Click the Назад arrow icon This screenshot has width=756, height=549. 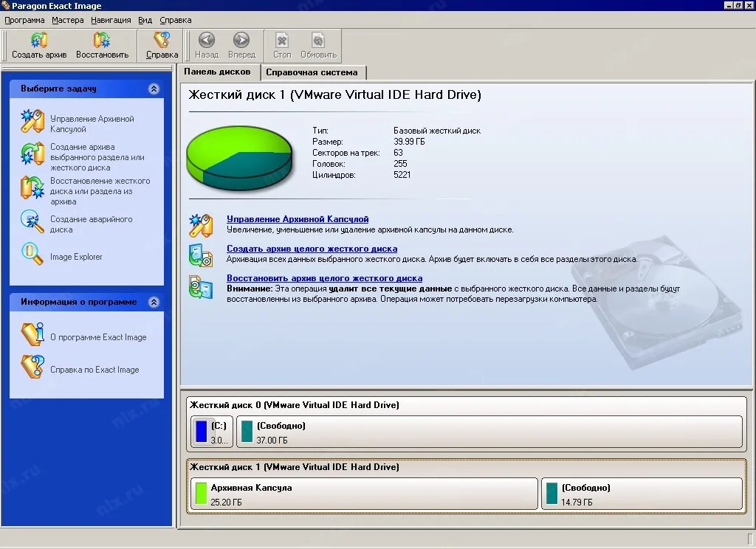click(207, 41)
